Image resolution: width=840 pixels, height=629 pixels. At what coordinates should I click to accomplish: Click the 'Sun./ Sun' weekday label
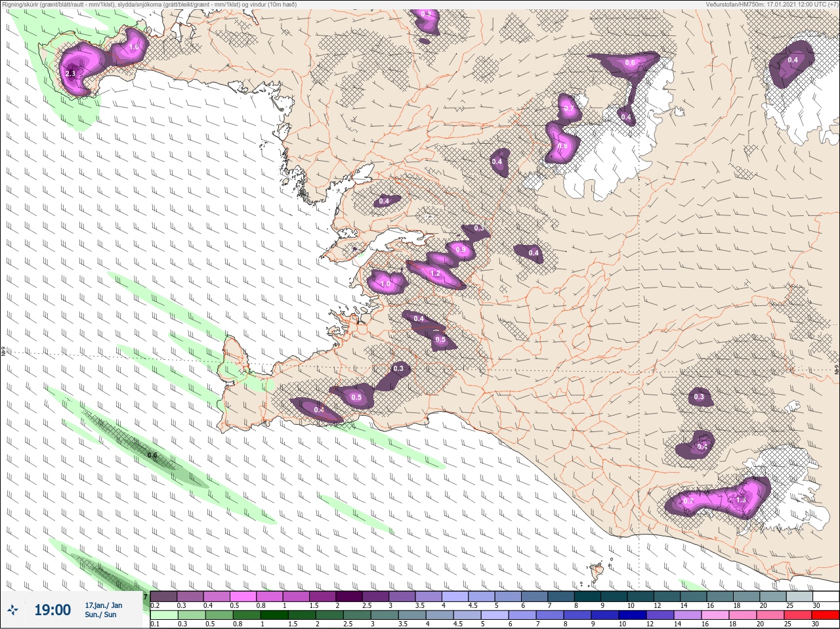(x=101, y=615)
